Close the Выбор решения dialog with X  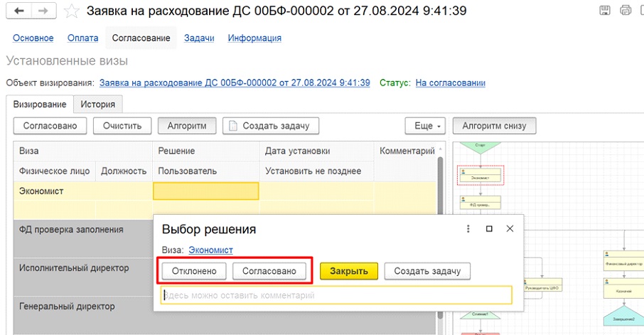click(x=510, y=229)
